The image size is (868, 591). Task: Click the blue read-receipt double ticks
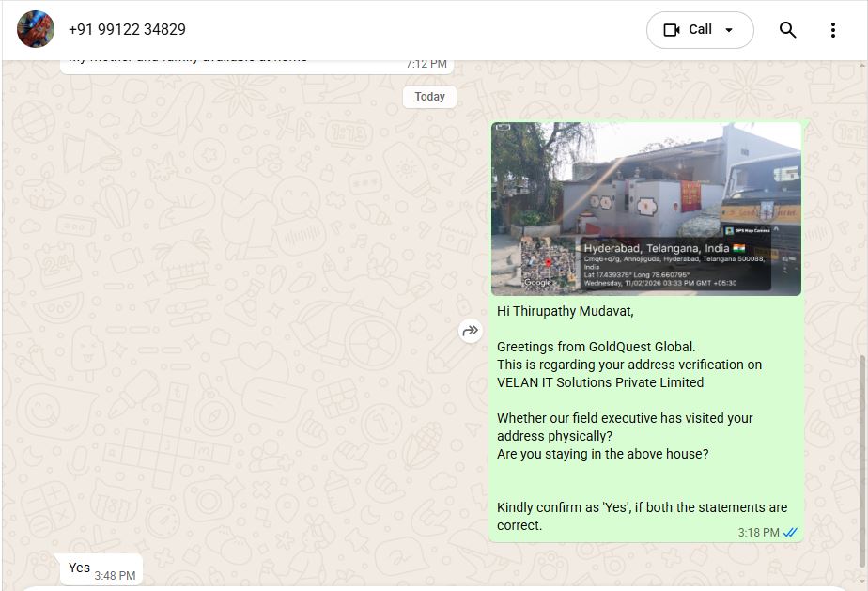790,533
